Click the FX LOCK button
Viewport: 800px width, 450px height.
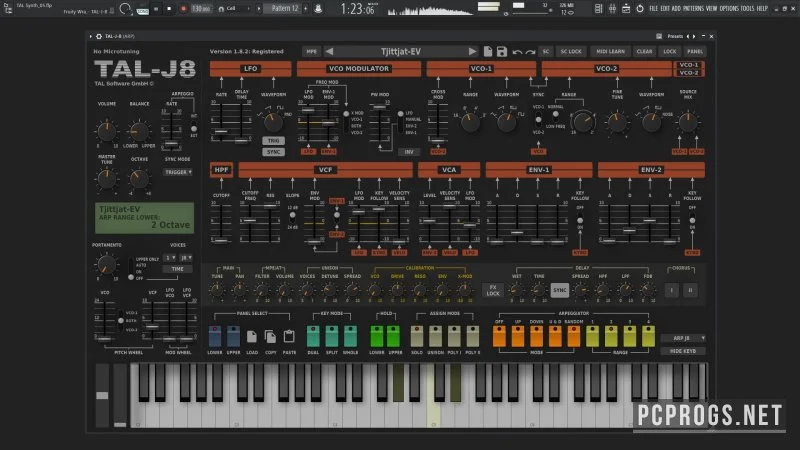(x=493, y=290)
